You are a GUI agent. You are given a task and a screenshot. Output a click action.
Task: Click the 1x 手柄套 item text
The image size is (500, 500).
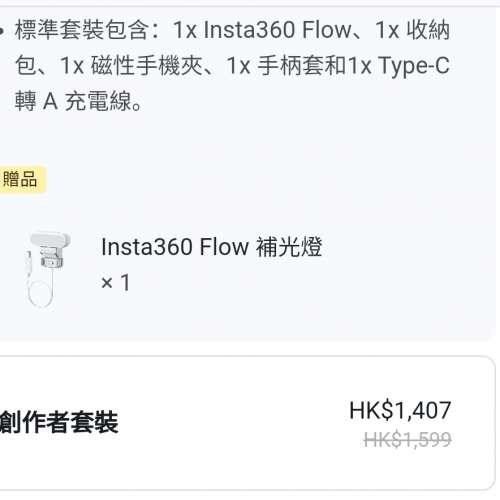276,66
